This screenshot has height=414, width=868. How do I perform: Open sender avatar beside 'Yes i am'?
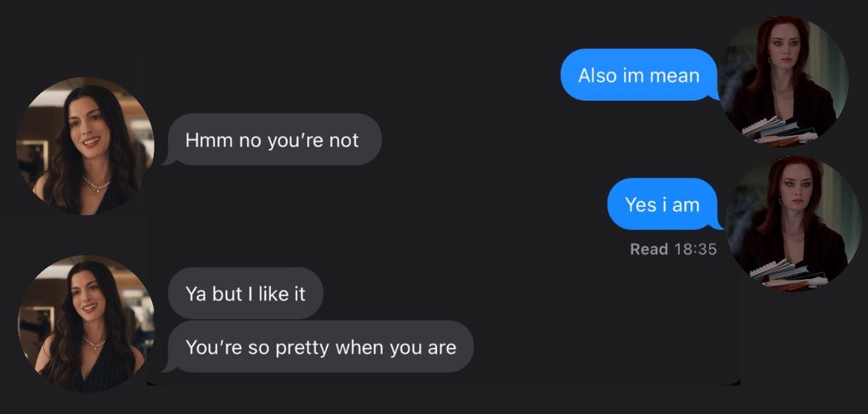coord(792,223)
